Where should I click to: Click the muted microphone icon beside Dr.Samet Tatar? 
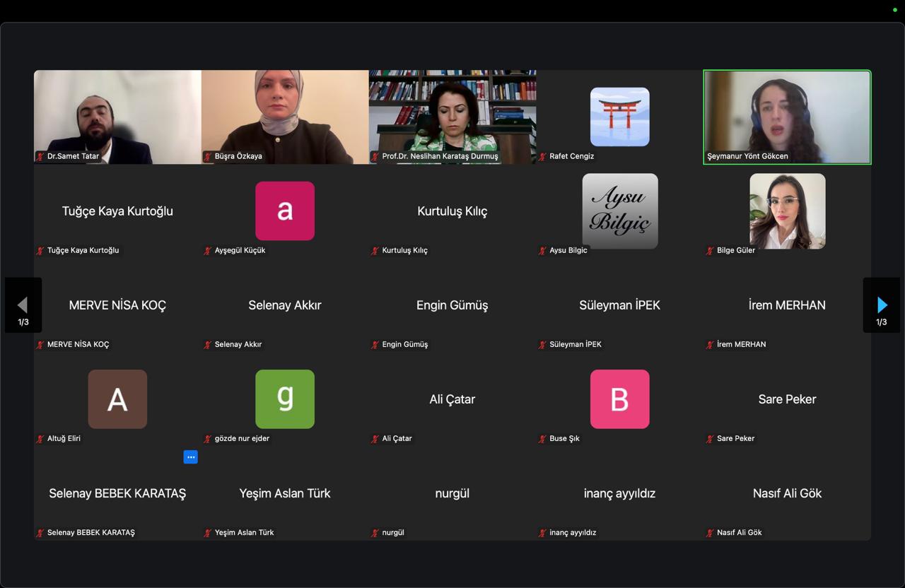[x=40, y=157]
